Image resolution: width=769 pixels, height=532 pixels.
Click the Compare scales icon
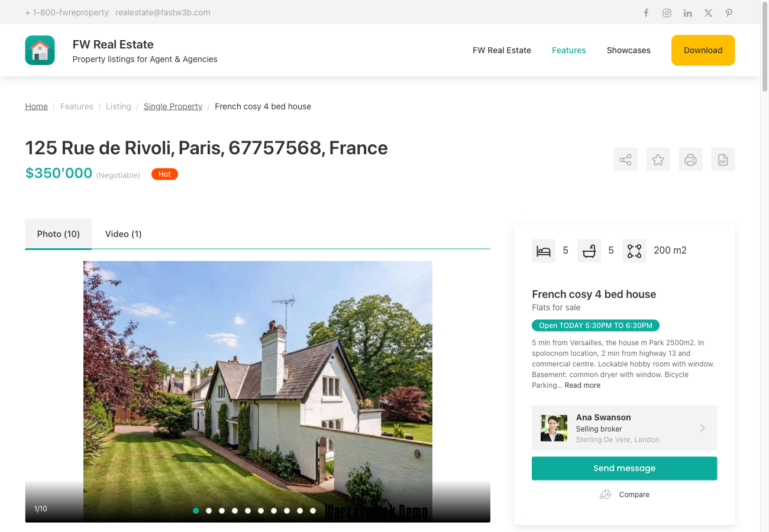click(605, 494)
